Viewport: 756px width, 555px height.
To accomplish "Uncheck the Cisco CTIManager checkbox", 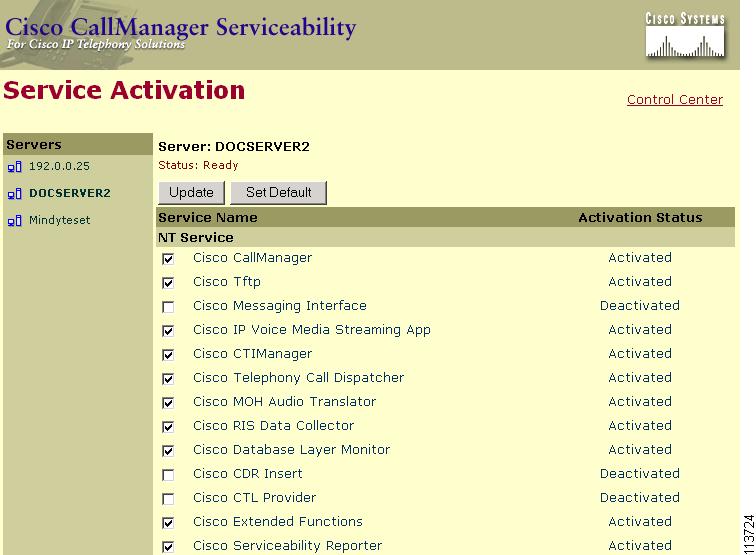I will tap(168, 355).
